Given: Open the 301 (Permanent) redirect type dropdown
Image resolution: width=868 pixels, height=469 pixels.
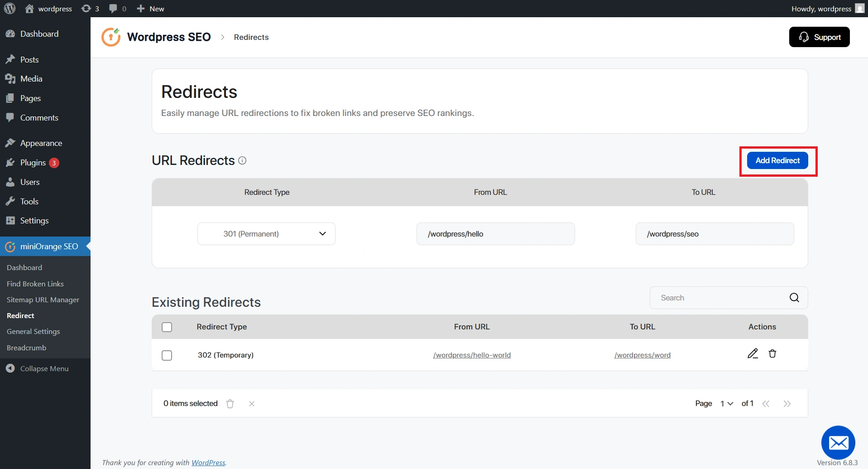Looking at the screenshot, I should 266,234.
